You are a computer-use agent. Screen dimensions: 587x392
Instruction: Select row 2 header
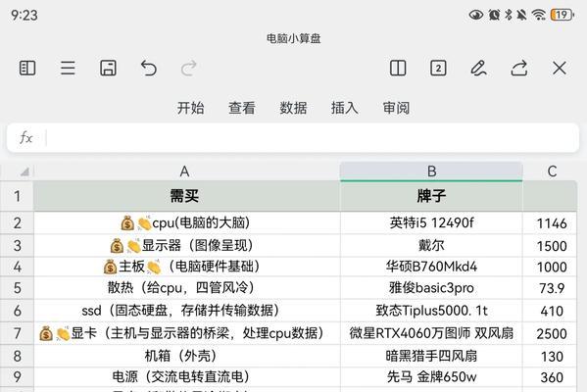pos(17,223)
